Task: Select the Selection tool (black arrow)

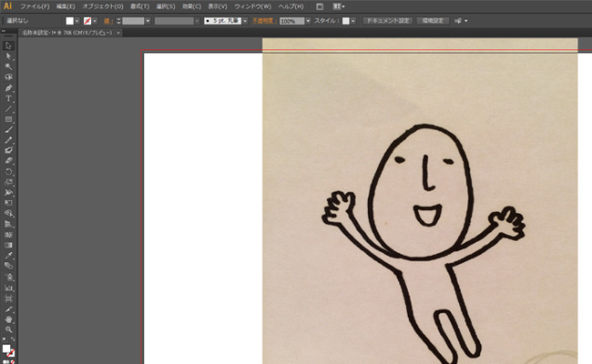Action: click(x=8, y=45)
